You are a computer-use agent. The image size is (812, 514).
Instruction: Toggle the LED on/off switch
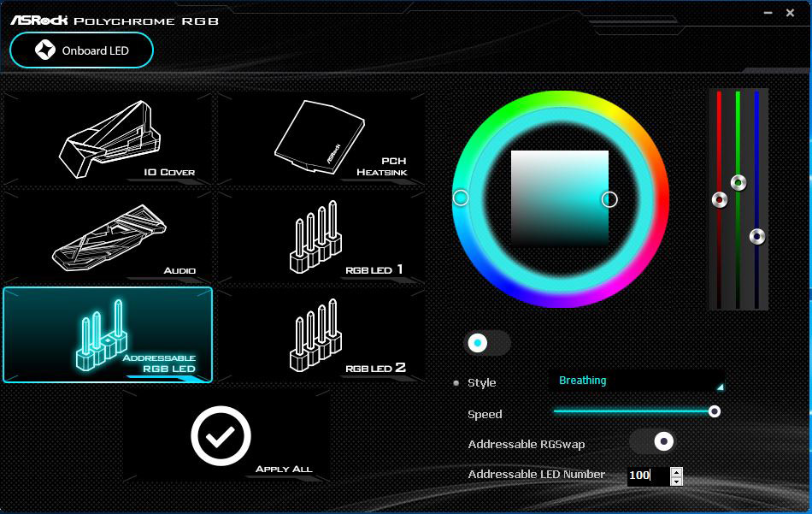click(487, 343)
